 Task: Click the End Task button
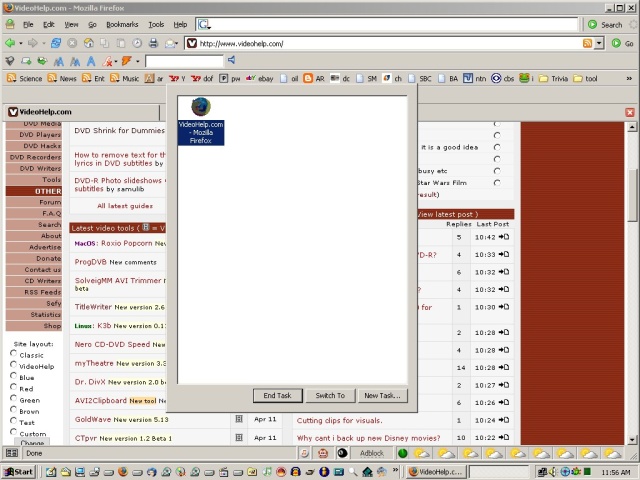click(x=278, y=396)
